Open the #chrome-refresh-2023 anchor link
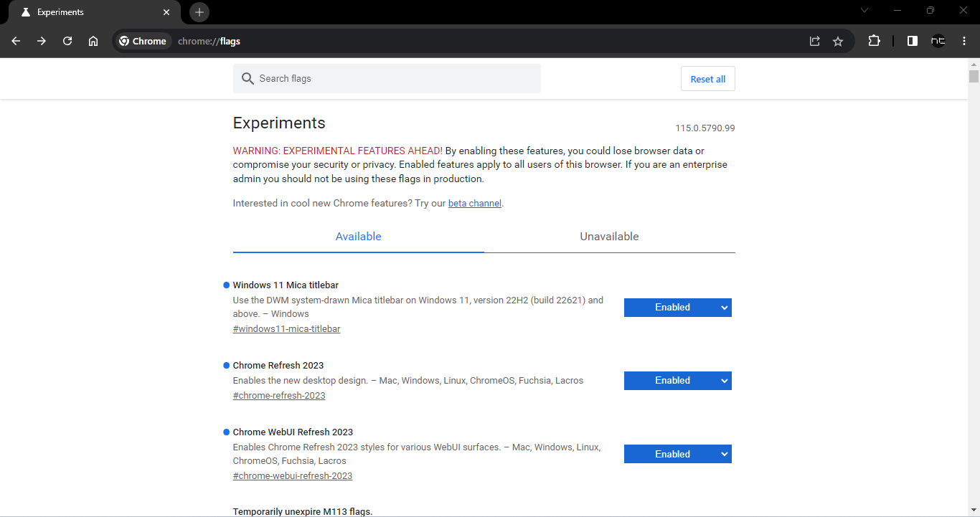 pyautogui.click(x=279, y=396)
